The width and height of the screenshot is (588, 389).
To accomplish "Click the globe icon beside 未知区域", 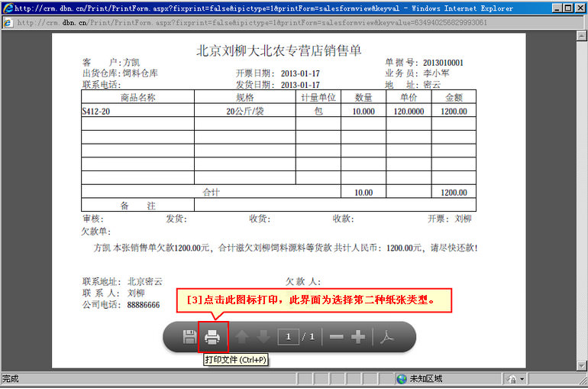I will [x=402, y=379].
